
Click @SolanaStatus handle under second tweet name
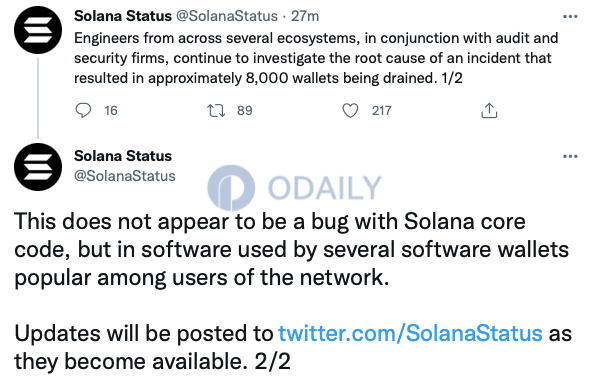click(x=125, y=176)
